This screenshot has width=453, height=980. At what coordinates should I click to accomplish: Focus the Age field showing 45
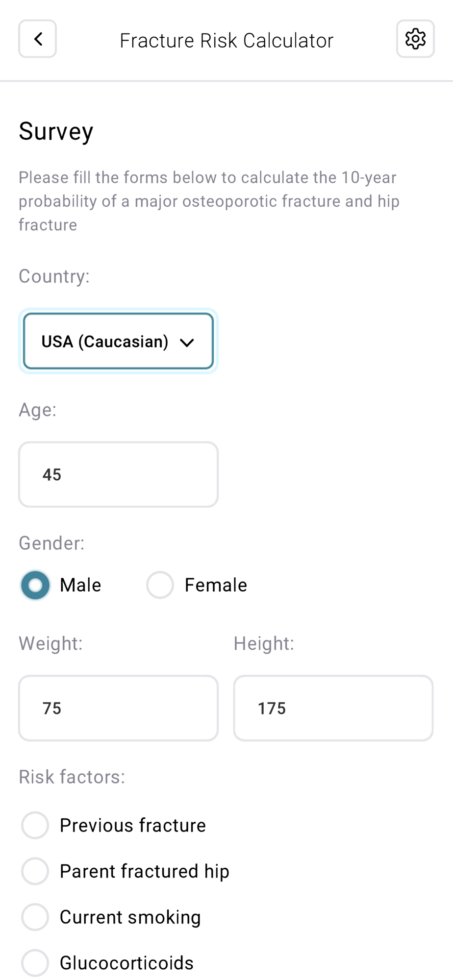tap(118, 474)
